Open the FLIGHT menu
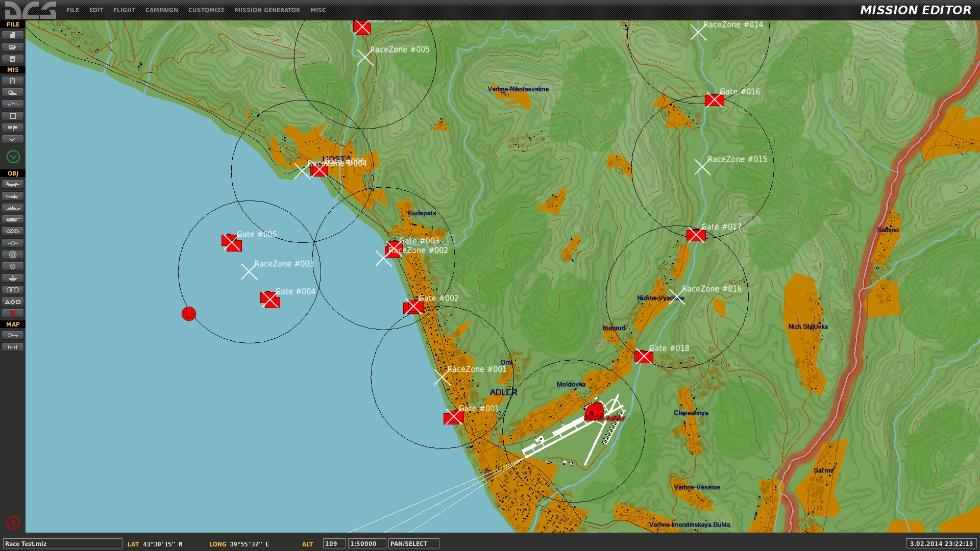Image resolution: width=980 pixels, height=551 pixels. point(124,10)
